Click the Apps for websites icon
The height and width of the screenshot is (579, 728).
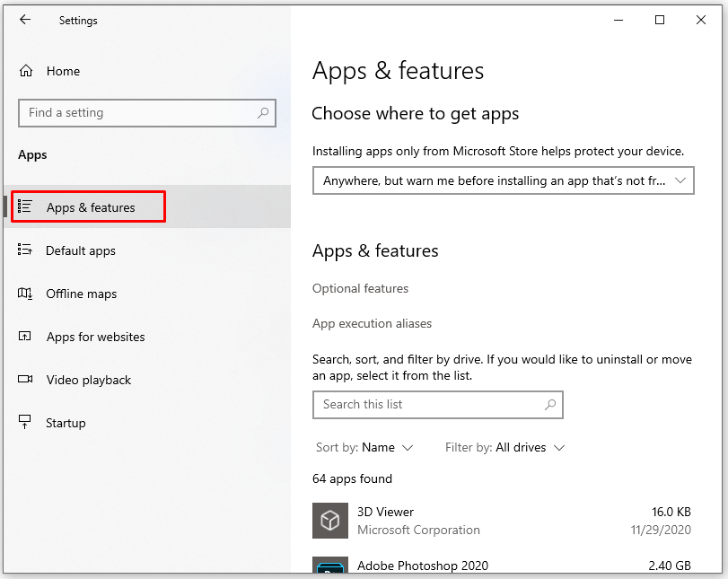click(25, 337)
